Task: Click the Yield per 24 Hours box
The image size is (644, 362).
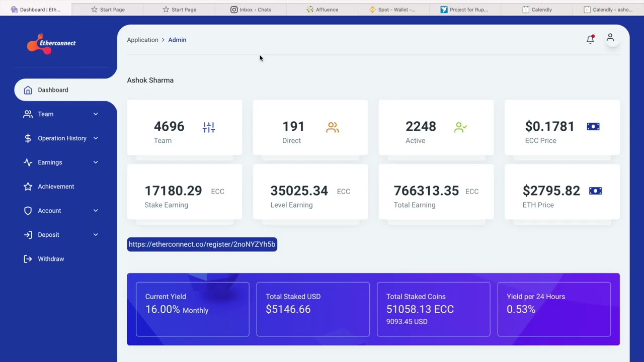Action: (x=554, y=309)
